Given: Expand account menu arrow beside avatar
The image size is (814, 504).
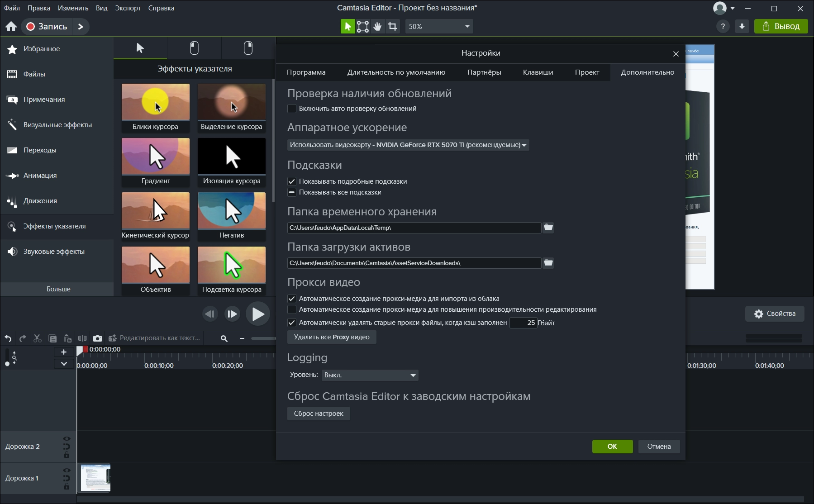Looking at the screenshot, I should (733, 8).
